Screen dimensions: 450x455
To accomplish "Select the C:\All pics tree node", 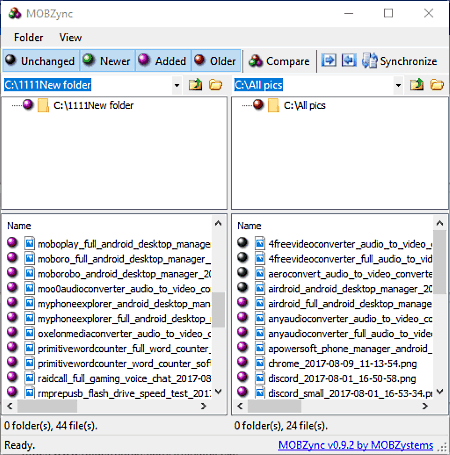I will pos(304,105).
